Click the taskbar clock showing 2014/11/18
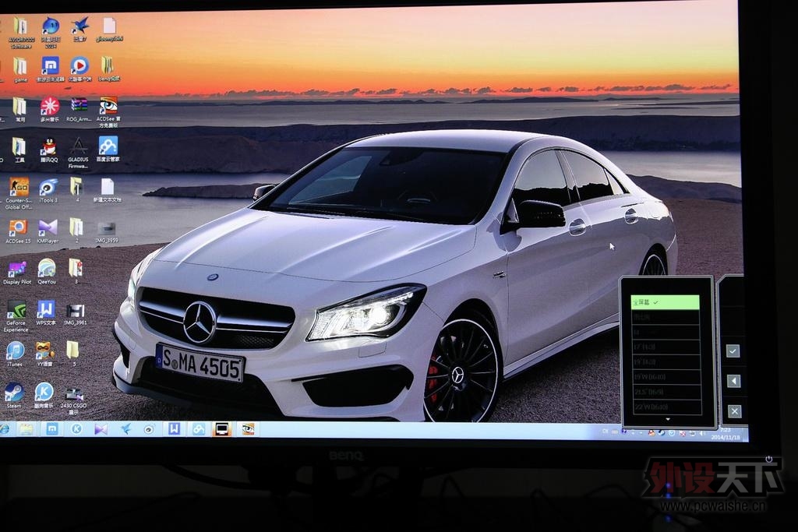The height and width of the screenshot is (532, 798). point(726,434)
